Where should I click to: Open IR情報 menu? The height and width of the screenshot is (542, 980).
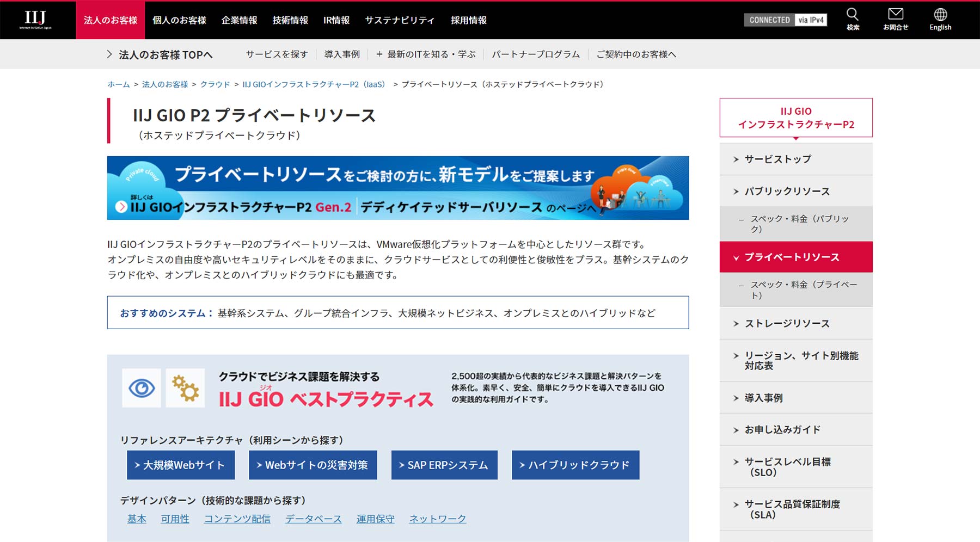click(x=336, y=20)
